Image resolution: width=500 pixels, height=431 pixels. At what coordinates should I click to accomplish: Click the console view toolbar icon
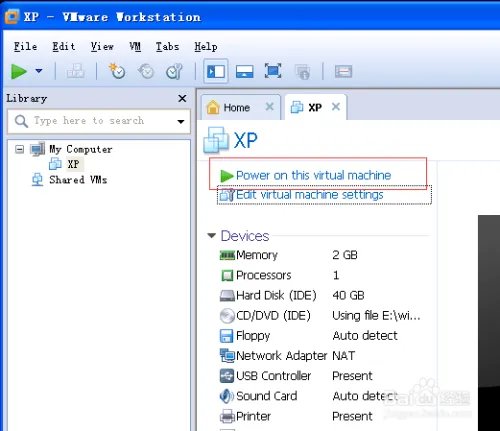click(343, 71)
